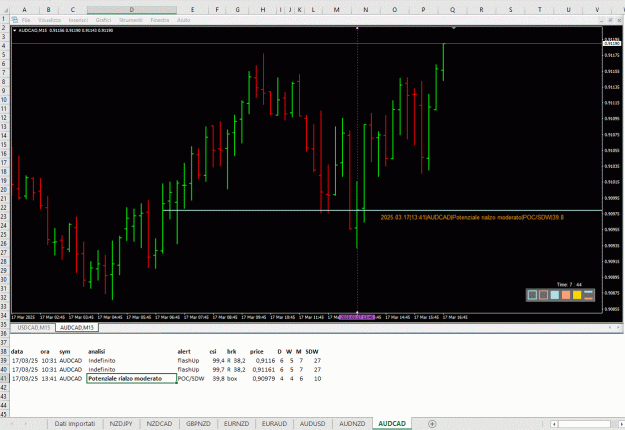
Task: Open the GBPNZD sheet tab
Action: (x=198, y=424)
